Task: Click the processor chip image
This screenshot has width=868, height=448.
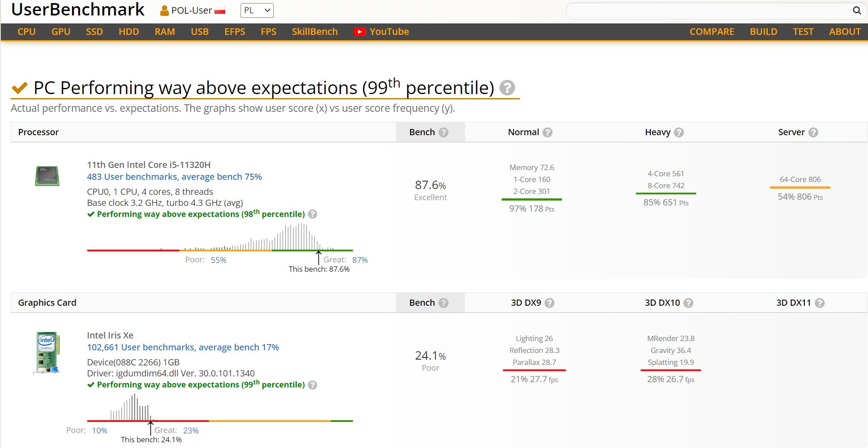Action: click(47, 176)
